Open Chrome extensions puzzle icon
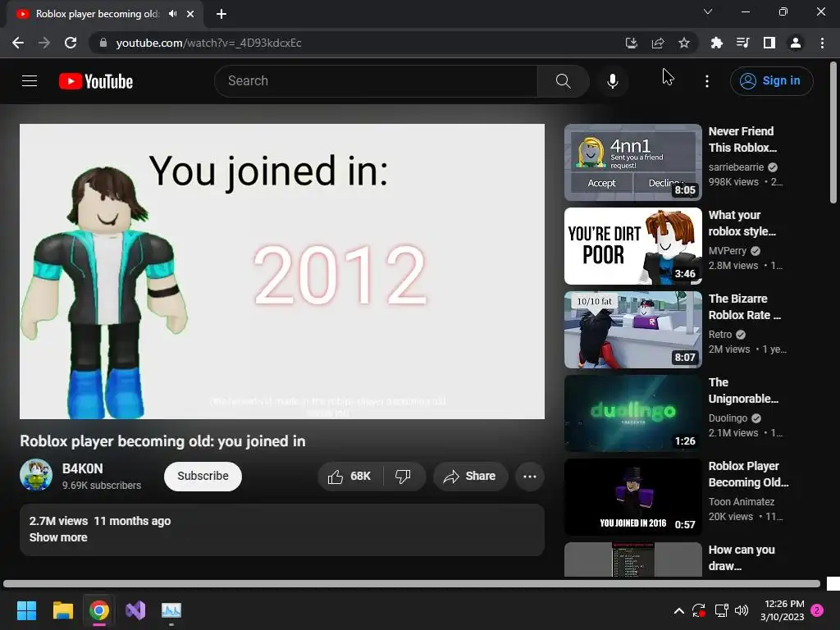This screenshot has width=840, height=630. click(716, 43)
